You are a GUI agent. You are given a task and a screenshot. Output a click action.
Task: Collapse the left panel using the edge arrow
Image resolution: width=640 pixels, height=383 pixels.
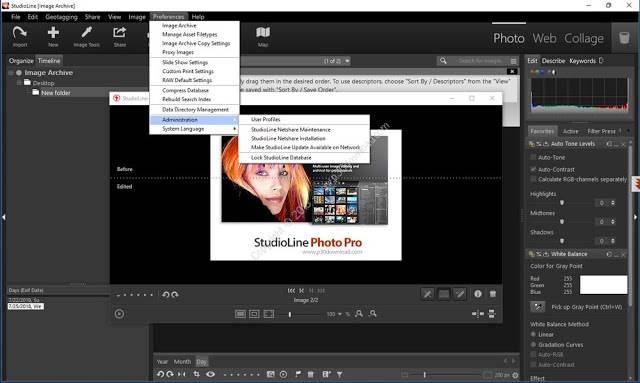click(4, 217)
